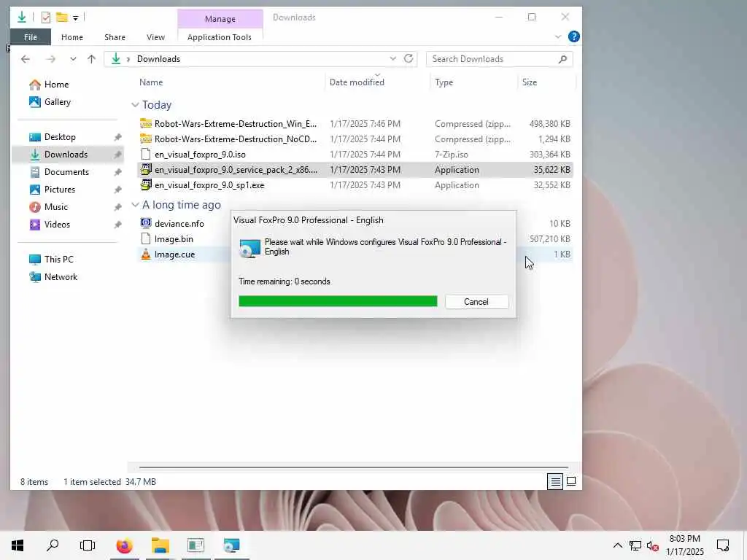The height and width of the screenshot is (560, 747).
Task: Click the Windows Installer taskbar icon
Action: tap(231, 545)
